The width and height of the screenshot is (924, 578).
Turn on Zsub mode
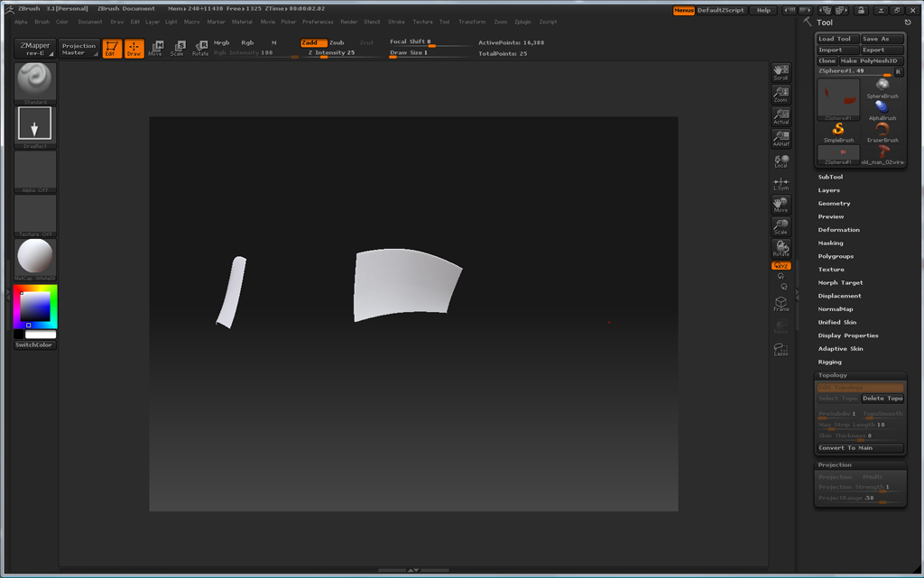pos(337,42)
